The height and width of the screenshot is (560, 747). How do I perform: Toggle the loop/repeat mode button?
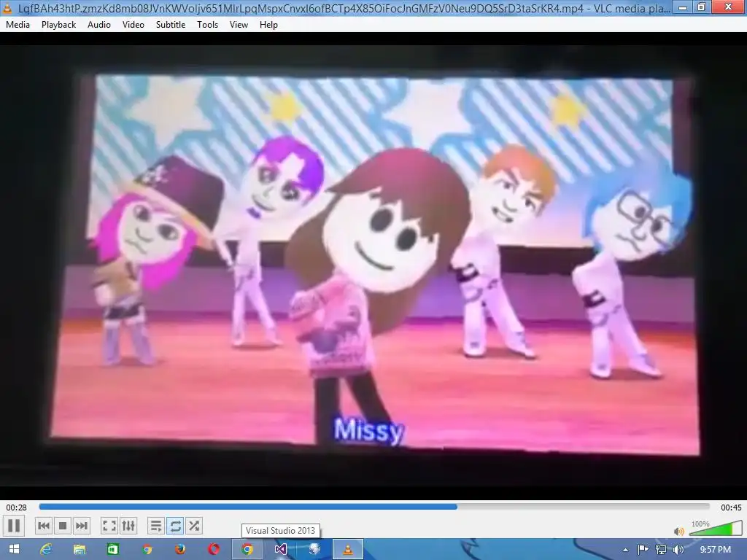pos(175,526)
